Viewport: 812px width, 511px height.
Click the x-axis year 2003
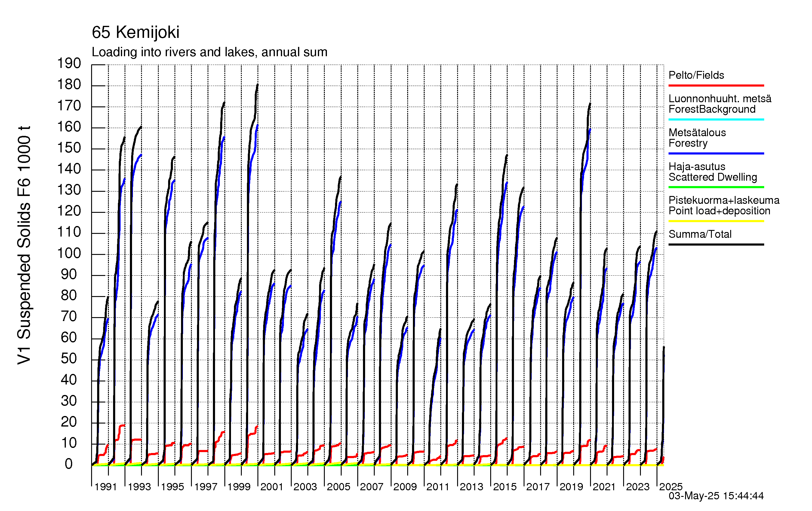(305, 487)
